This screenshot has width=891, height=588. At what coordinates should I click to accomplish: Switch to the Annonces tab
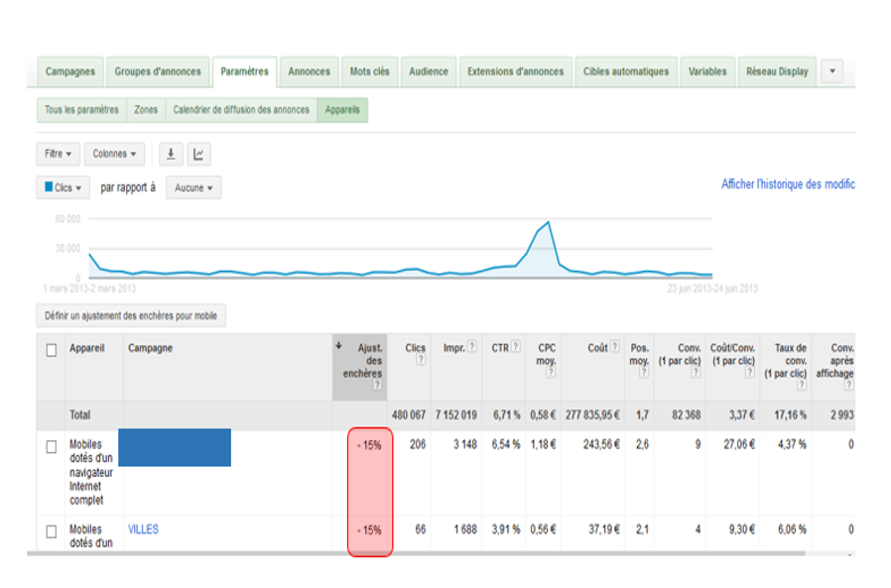pos(310,71)
